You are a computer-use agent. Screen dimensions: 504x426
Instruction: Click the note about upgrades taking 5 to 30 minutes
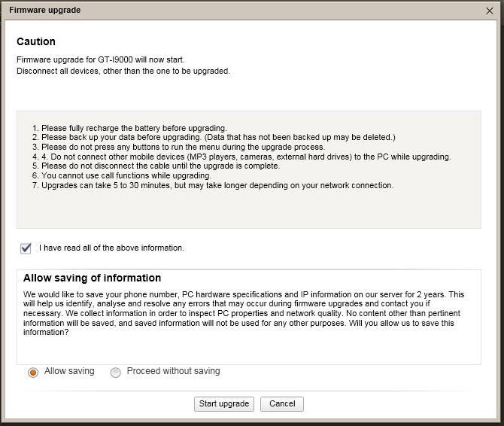213,185
